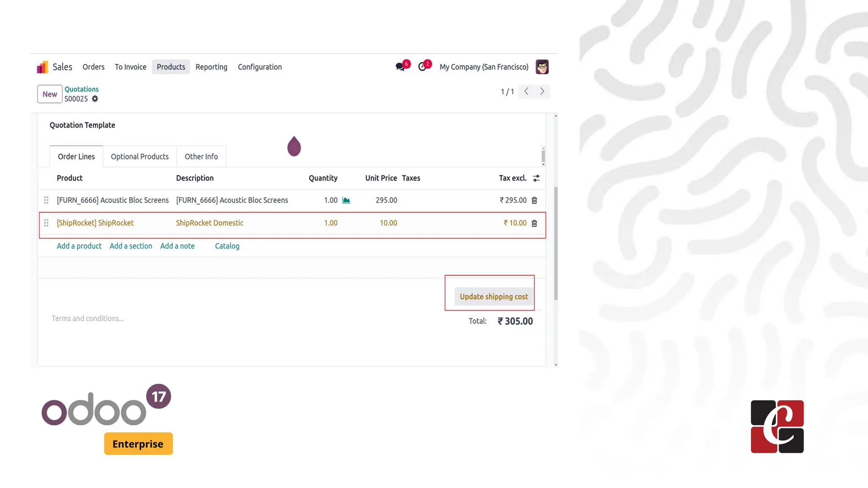Switch to Optional Products tab
Viewport: 868px width, 488px height.
coord(139,157)
